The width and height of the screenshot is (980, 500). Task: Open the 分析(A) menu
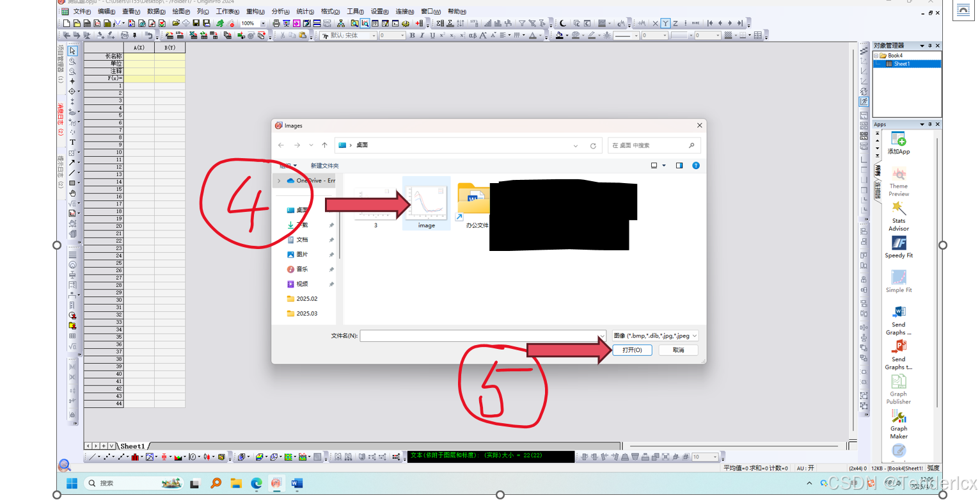coord(281,12)
